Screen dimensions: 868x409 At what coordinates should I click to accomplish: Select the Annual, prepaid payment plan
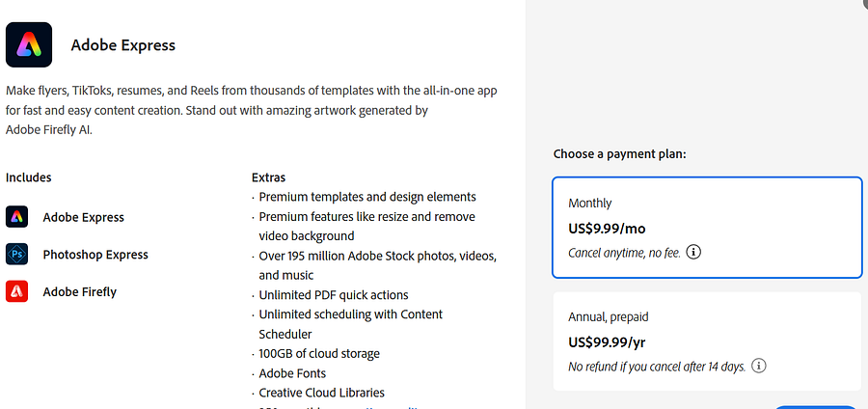tap(707, 341)
